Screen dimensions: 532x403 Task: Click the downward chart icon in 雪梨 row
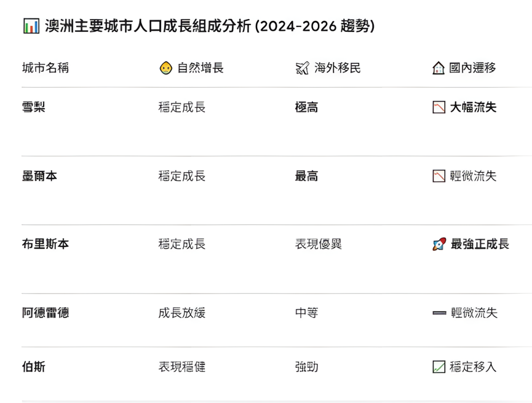click(x=439, y=108)
